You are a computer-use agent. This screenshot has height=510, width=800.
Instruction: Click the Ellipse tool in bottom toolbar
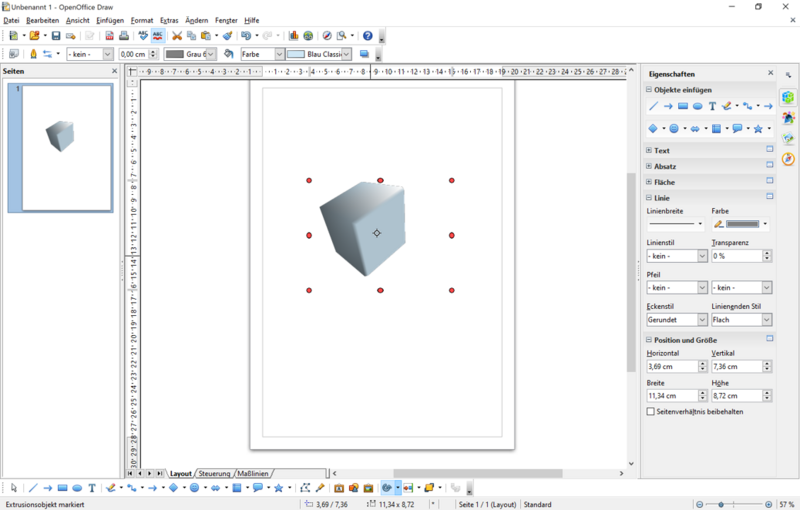click(x=77, y=488)
